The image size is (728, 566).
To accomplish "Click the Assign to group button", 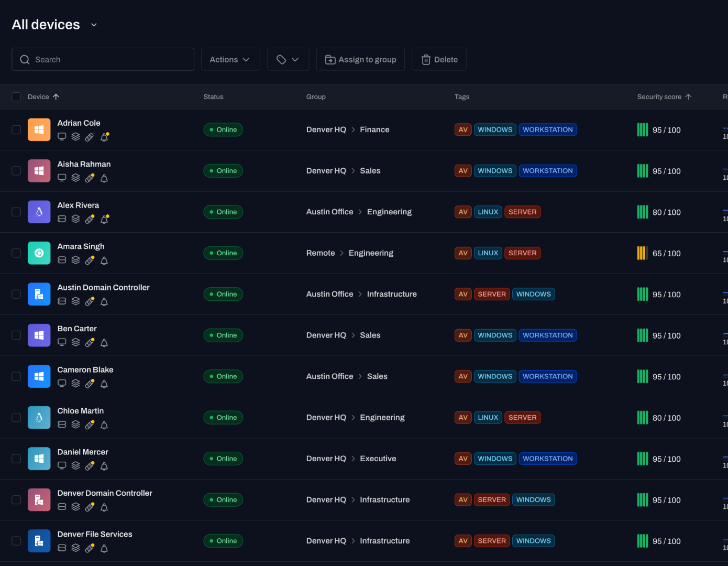I will [x=360, y=59].
